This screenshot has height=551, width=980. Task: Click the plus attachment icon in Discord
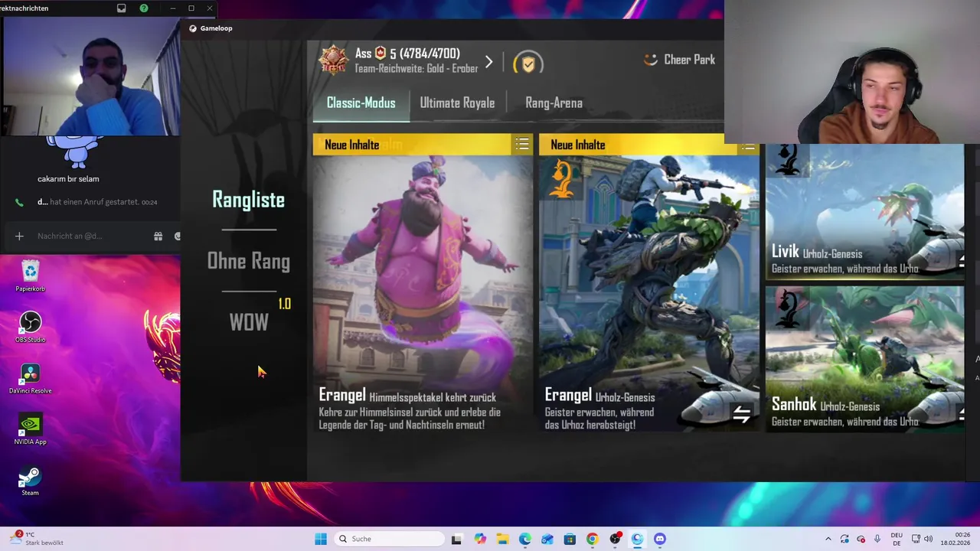(x=19, y=236)
